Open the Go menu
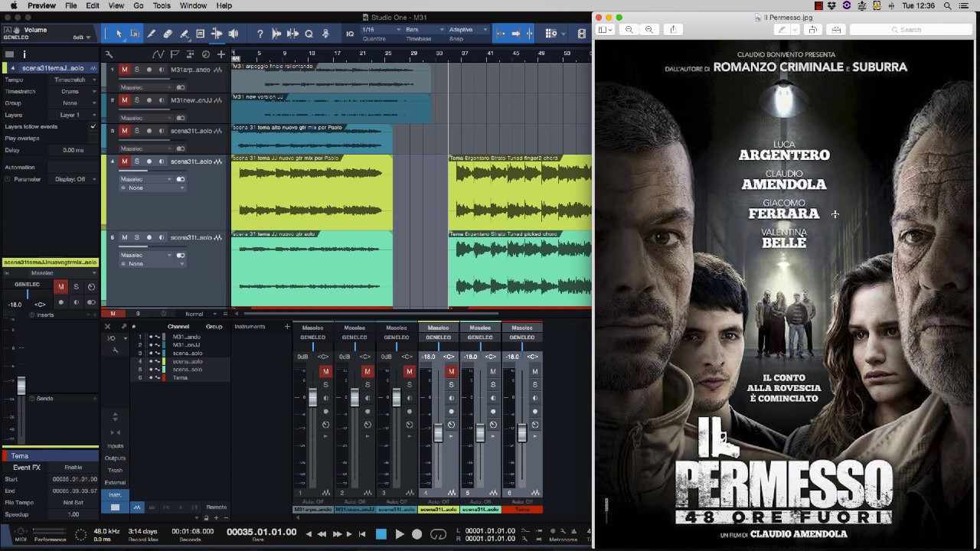The height and width of the screenshot is (551, 980). pyautogui.click(x=139, y=5)
